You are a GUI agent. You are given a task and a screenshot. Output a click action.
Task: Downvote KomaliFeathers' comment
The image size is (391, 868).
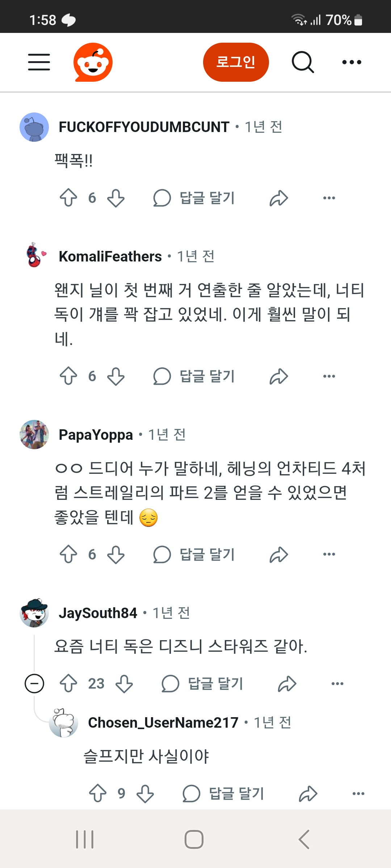pyautogui.click(x=116, y=376)
